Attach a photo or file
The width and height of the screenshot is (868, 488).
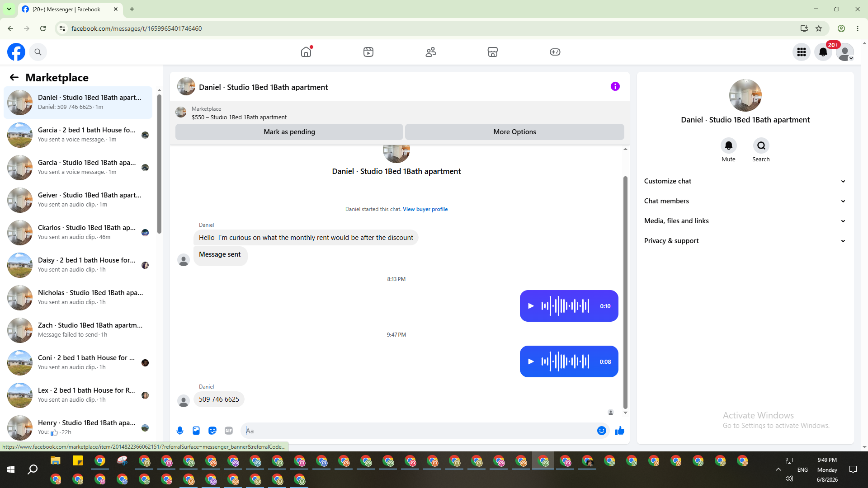pos(196,431)
